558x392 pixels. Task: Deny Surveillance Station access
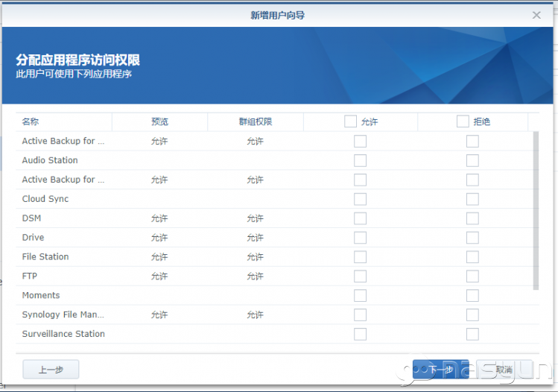click(472, 334)
